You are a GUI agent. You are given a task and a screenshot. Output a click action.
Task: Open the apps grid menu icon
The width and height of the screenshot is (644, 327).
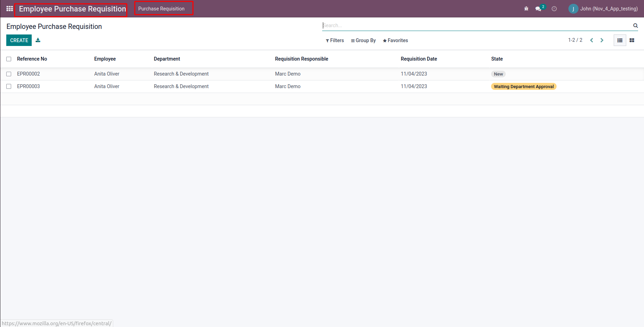[9, 9]
